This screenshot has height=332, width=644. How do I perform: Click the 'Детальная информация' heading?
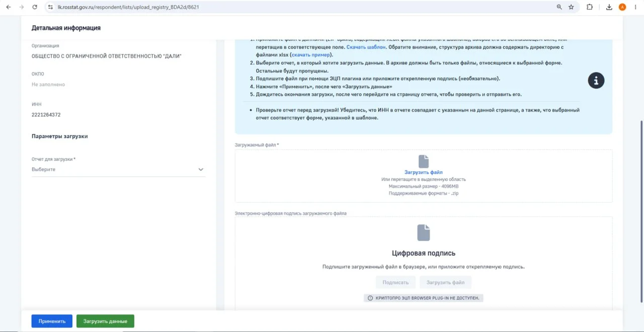pos(66,28)
